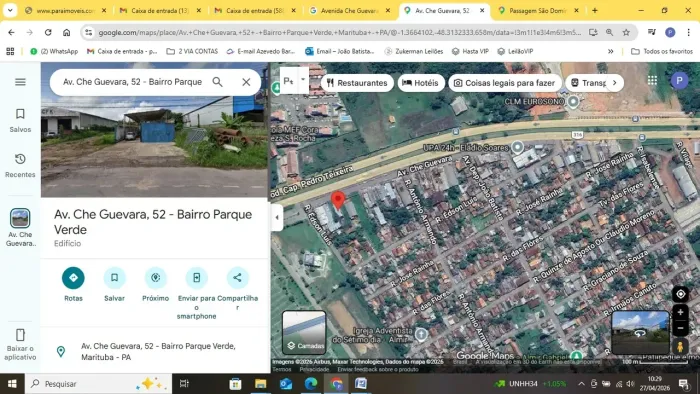The width and height of the screenshot is (700, 394).
Task: Click the Street View pegman icon
Action: click(x=680, y=347)
